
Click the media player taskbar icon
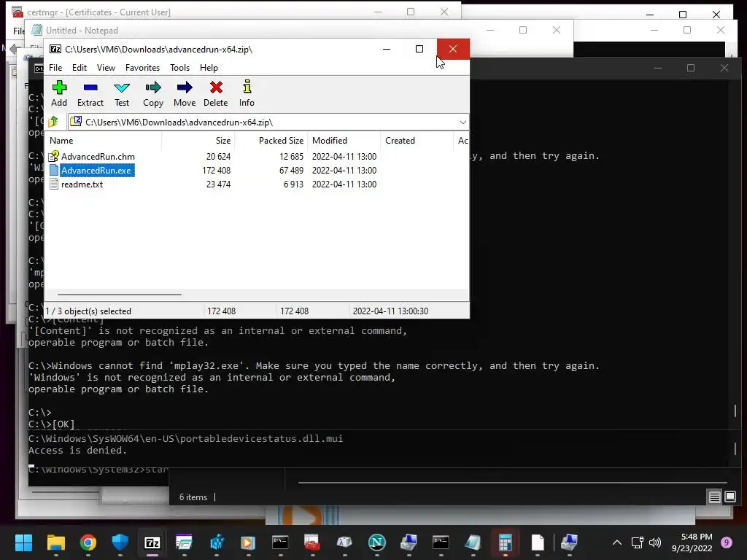tap(248, 542)
